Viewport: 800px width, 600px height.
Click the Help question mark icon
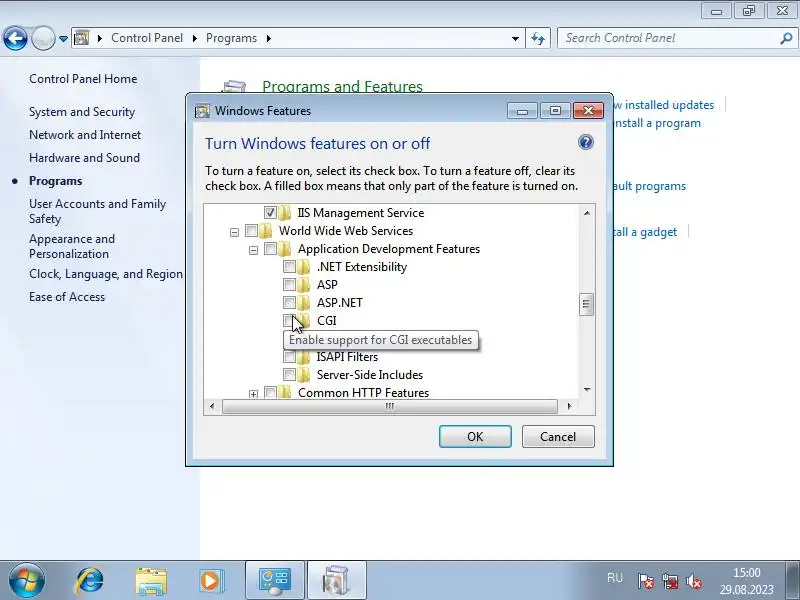coord(586,142)
